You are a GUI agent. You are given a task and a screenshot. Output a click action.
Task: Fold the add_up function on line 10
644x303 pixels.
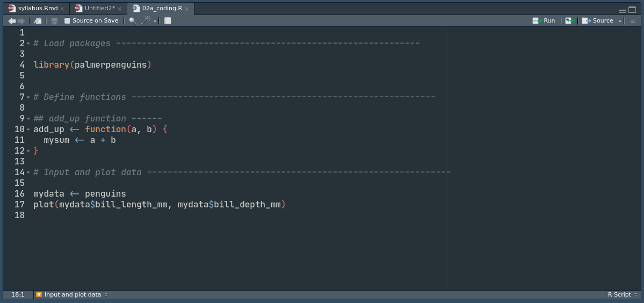point(28,129)
